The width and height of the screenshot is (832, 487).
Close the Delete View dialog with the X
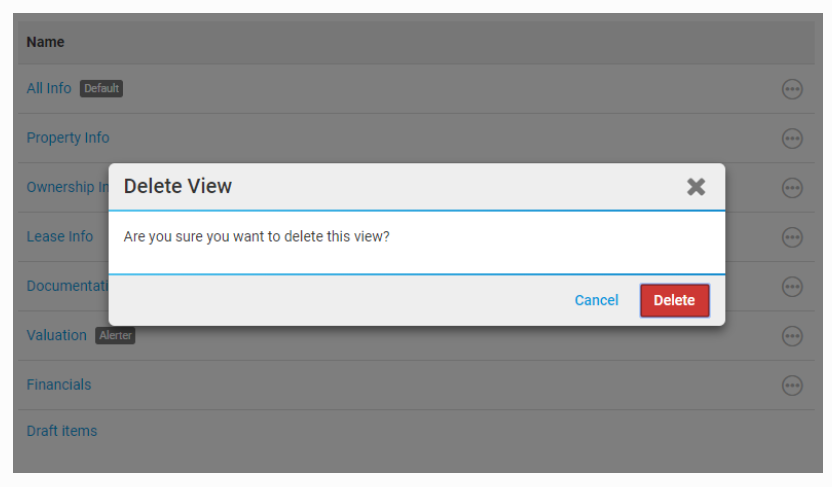pos(696,186)
